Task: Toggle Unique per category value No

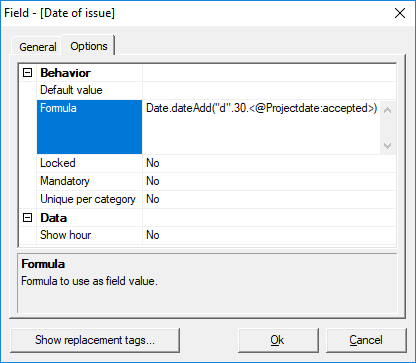Action: point(269,199)
